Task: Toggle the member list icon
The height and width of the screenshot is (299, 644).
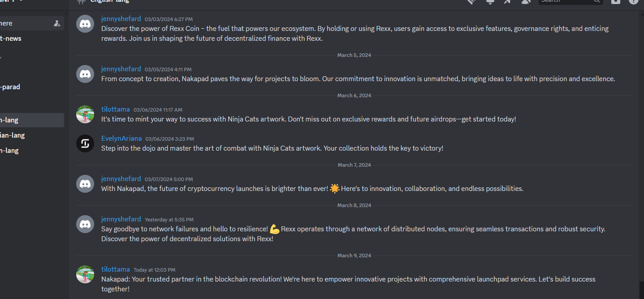Action: coord(525,1)
